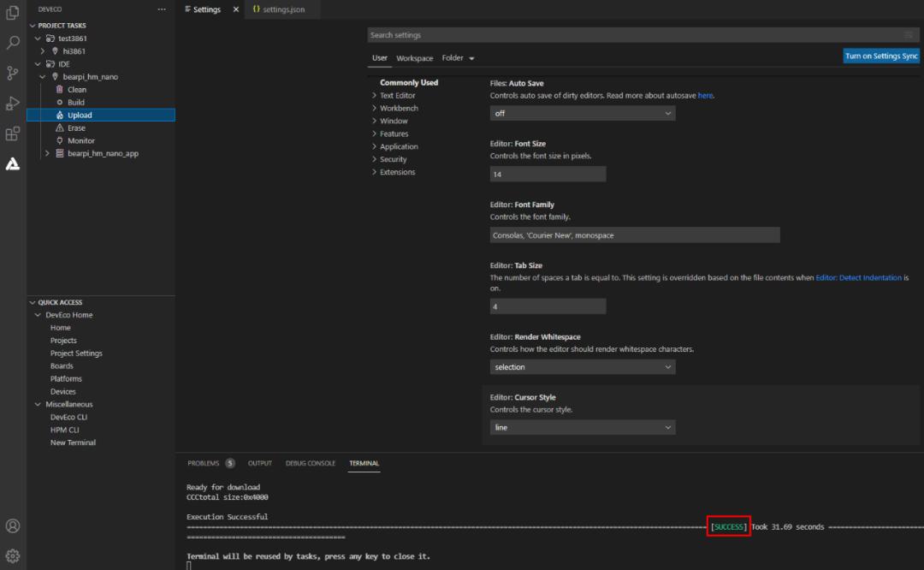This screenshot has width=924, height=570.
Task: Open the Manage gear icon
Action: pos(12,555)
